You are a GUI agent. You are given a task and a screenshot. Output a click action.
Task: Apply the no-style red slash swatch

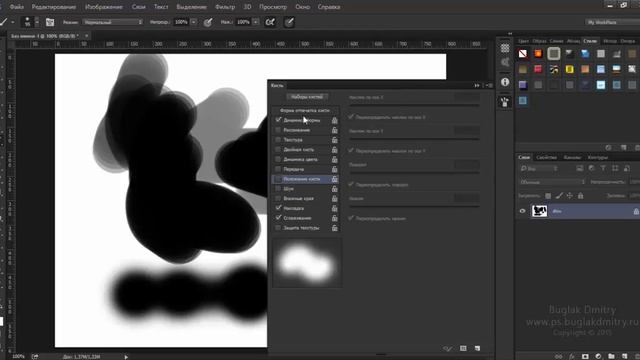pos(522,53)
